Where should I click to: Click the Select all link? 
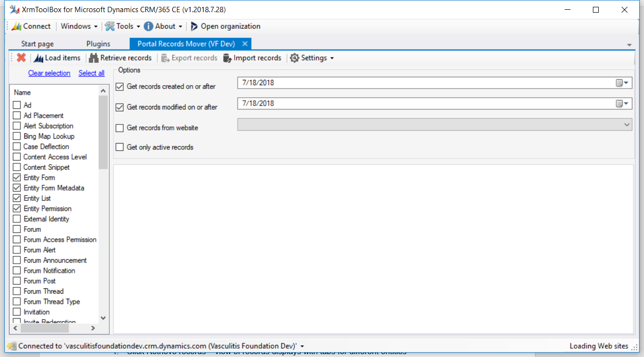click(x=92, y=73)
